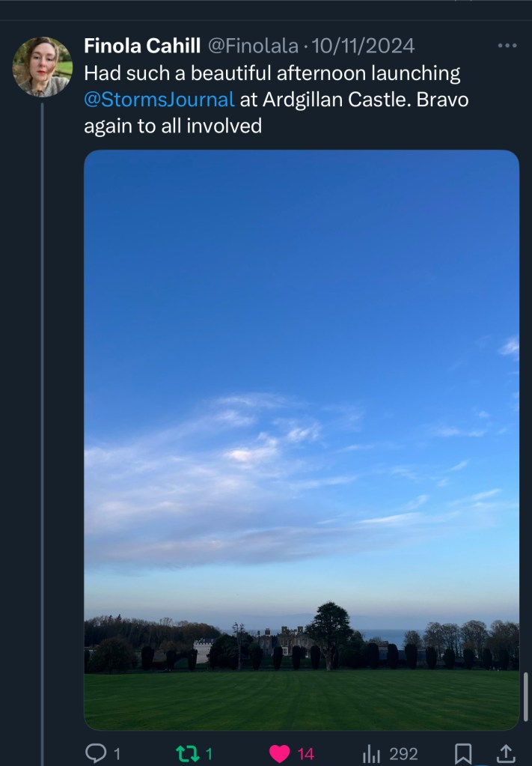Open the more options ellipsis menu

point(507,46)
